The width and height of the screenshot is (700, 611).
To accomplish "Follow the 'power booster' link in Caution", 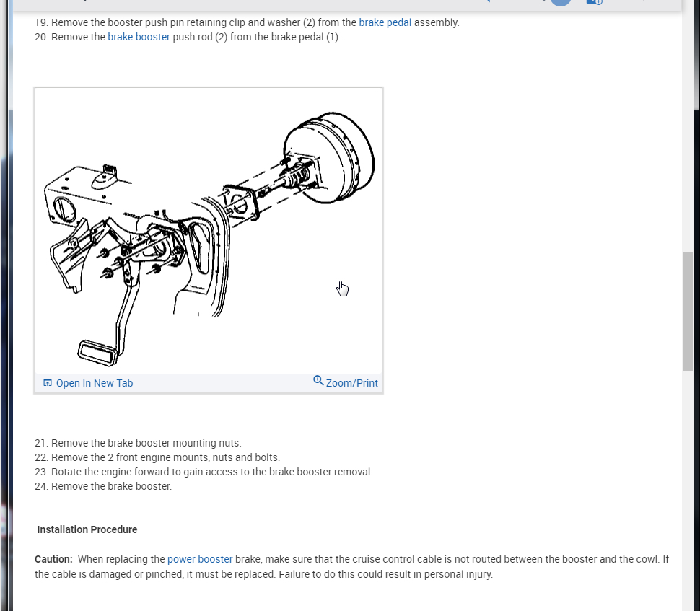I will (x=200, y=559).
